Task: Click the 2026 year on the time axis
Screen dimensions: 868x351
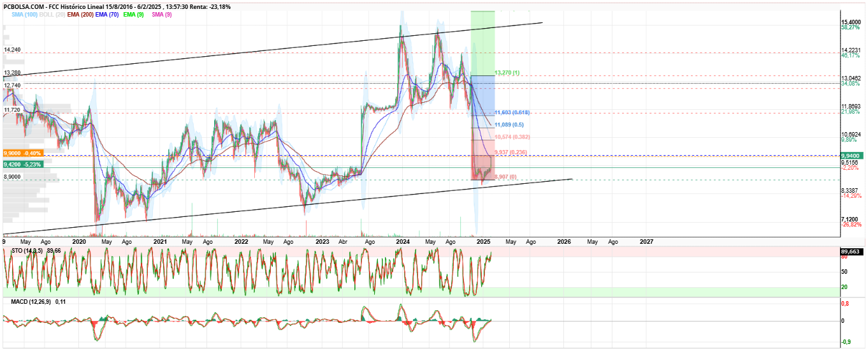Action: click(x=564, y=242)
